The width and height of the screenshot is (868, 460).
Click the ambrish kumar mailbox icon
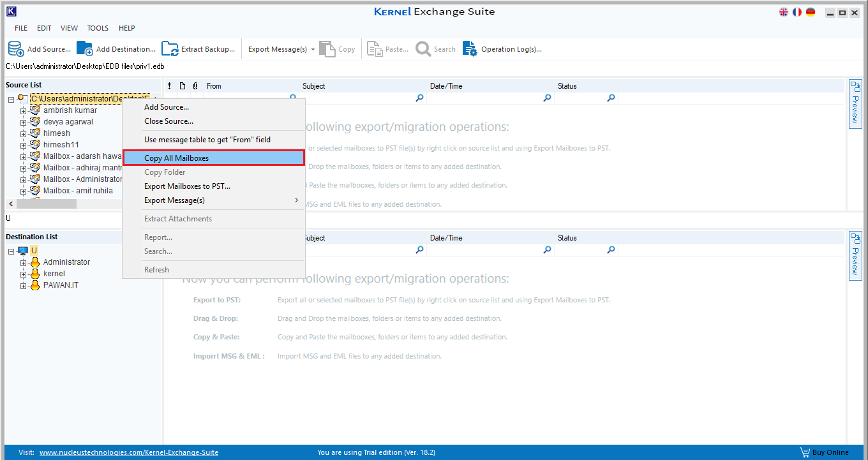click(x=35, y=110)
